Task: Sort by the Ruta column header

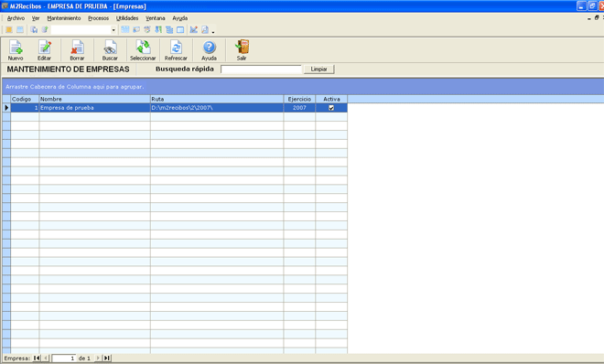Action: [x=217, y=100]
